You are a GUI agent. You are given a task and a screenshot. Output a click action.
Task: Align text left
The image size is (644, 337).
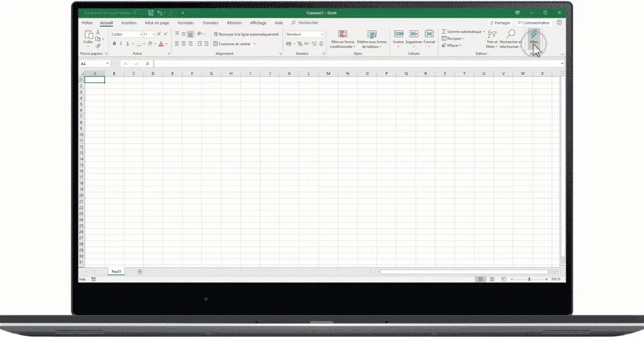click(177, 44)
